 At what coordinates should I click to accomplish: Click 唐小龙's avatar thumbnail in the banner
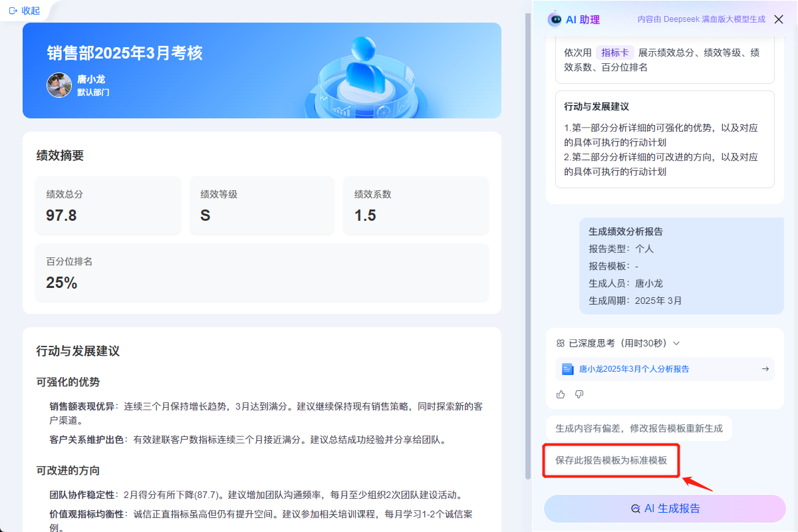(59, 85)
